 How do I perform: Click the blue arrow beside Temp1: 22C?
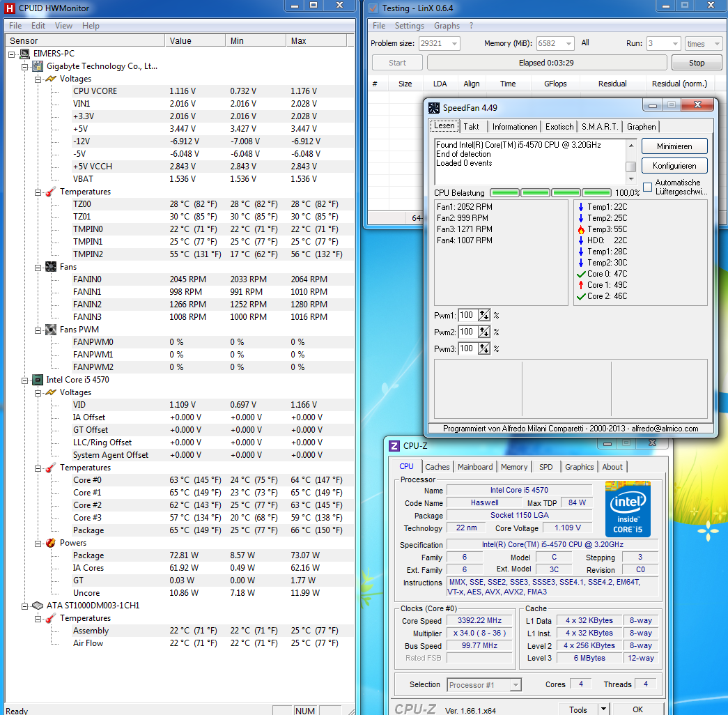click(581, 207)
